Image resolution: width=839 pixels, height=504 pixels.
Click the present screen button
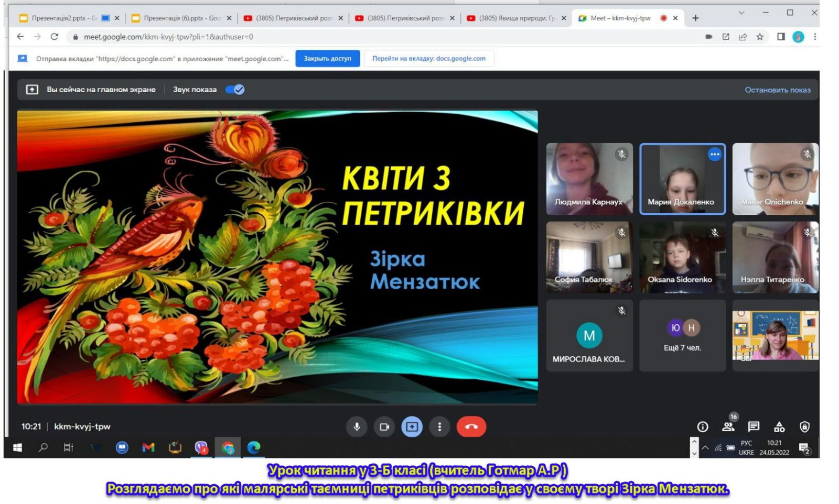412,426
